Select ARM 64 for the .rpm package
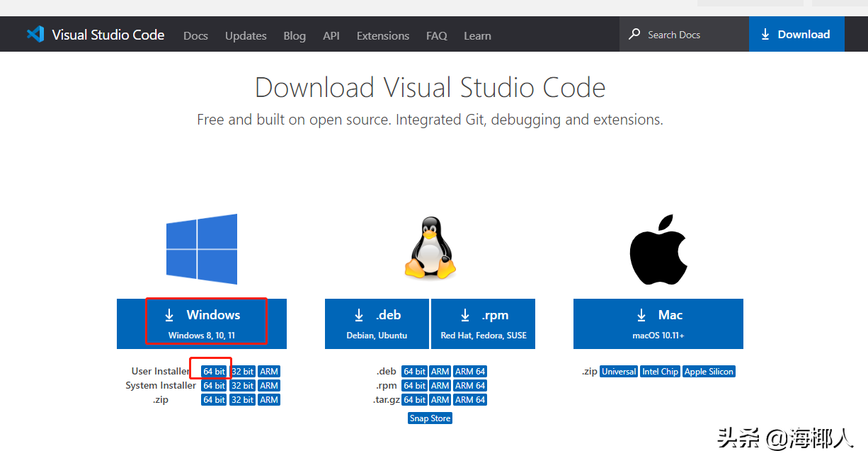 469,385
